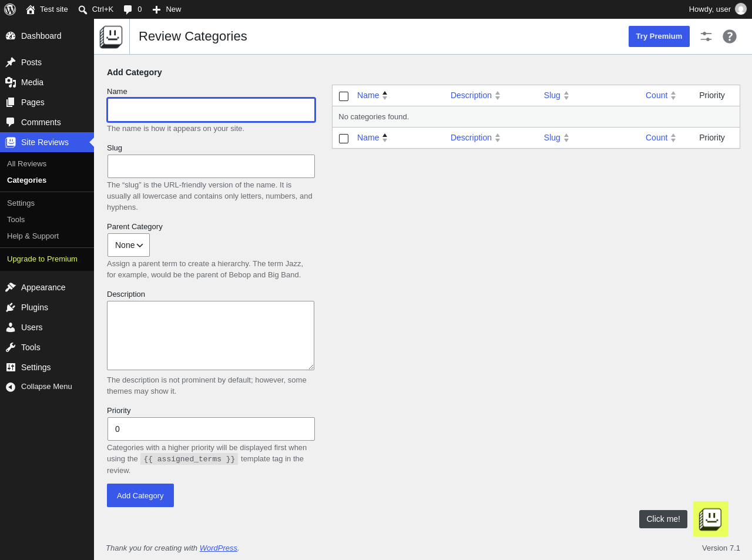Sort by Slug in table header
Viewport: 752px width, 560px height.
click(x=556, y=95)
